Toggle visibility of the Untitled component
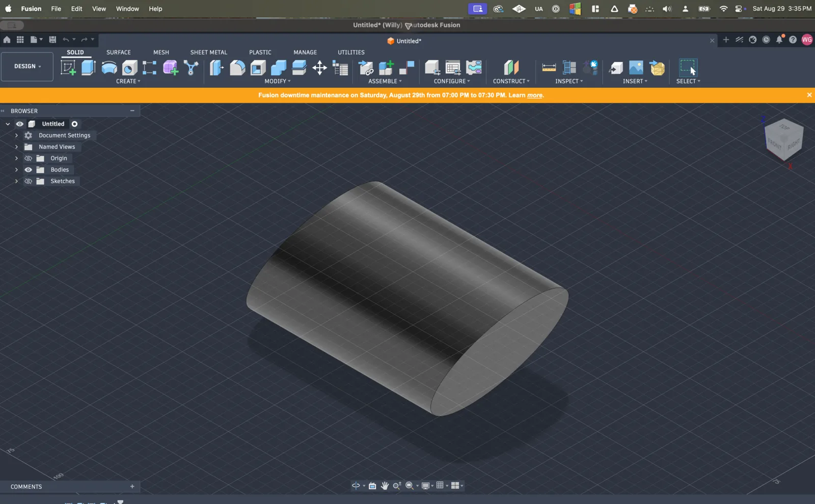Image resolution: width=815 pixels, height=504 pixels. (20, 124)
